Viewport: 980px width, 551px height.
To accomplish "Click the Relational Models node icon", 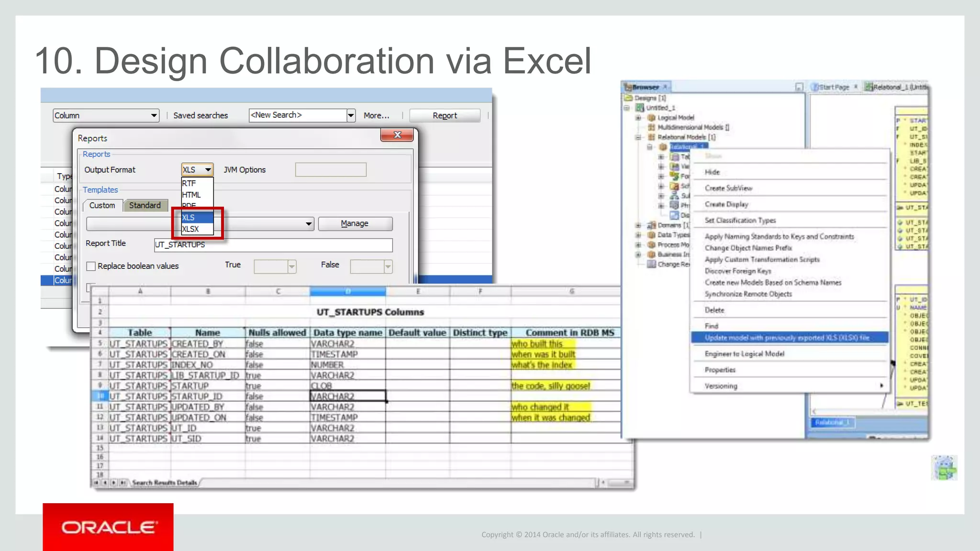I will point(651,137).
